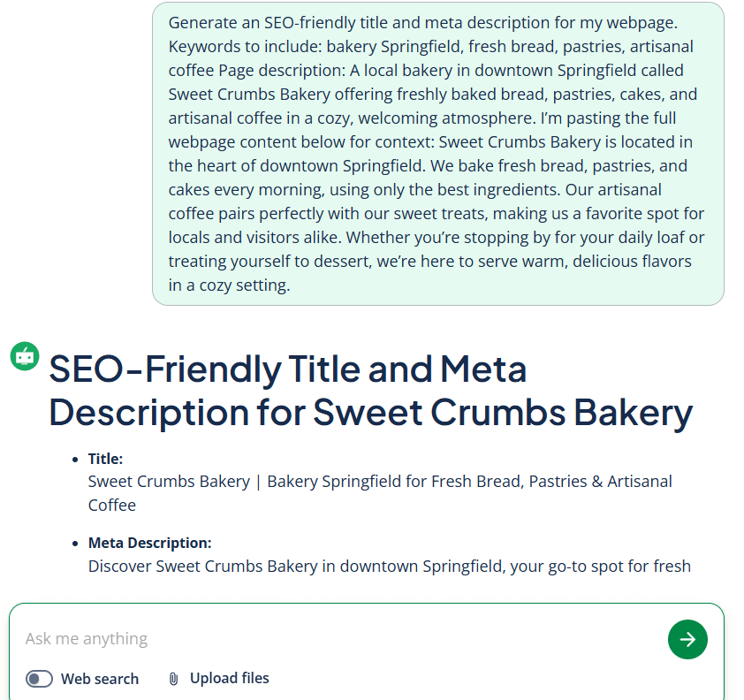744x700 pixels.
Task: Click the assistant avatar beside the response heading
Action: click(x=24, y=356)
